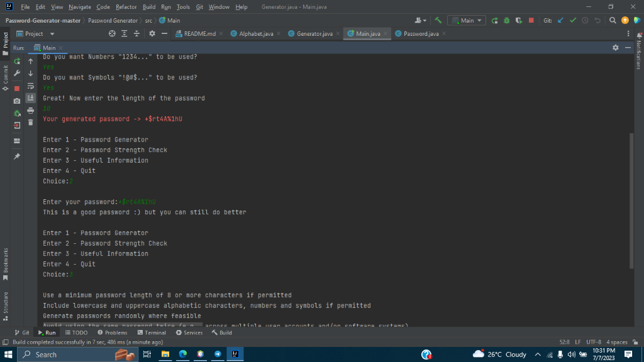Jump down the stack trace with down arrow
Screen dimensions: 644x362
[30, 74]
